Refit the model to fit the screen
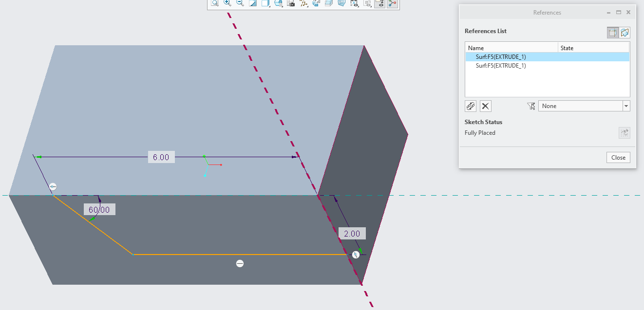Viewport: 644px width, 310px height. tap(214, 3)
